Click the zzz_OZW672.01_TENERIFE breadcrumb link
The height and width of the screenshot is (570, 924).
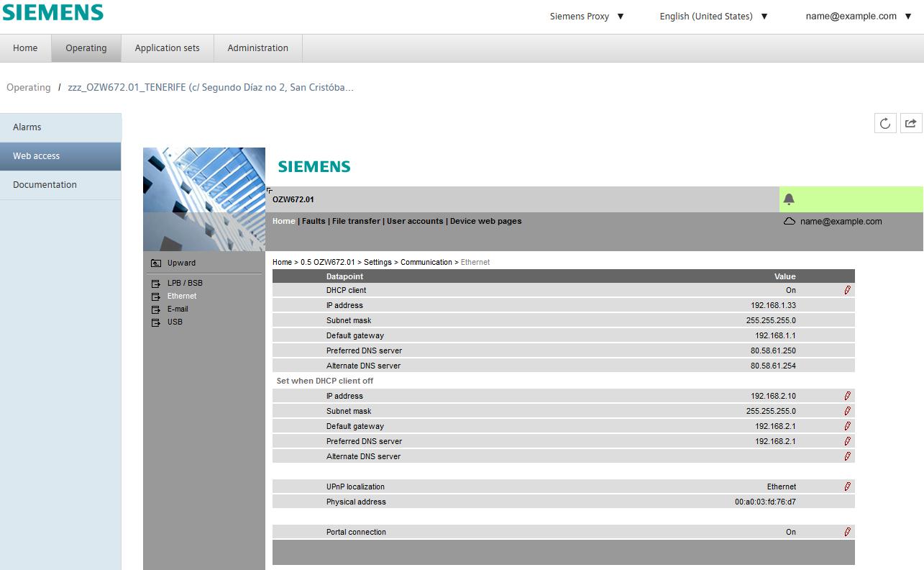(x=211, y=87)
